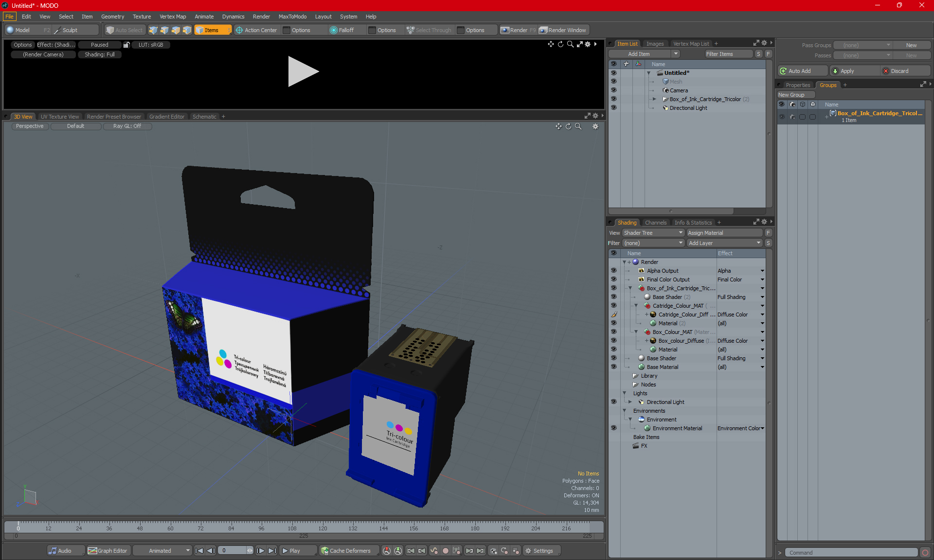The height and width of the screenshot is (560, 934).
Task: Open the Add Layer dropdown
Action: click(724, 243)
